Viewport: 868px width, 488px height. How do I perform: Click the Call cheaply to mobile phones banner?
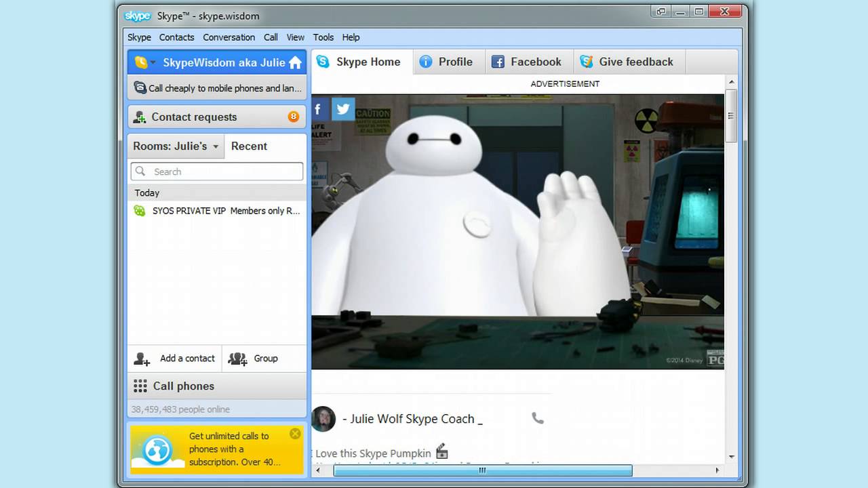pyautogui.click(x=217, y=88)
